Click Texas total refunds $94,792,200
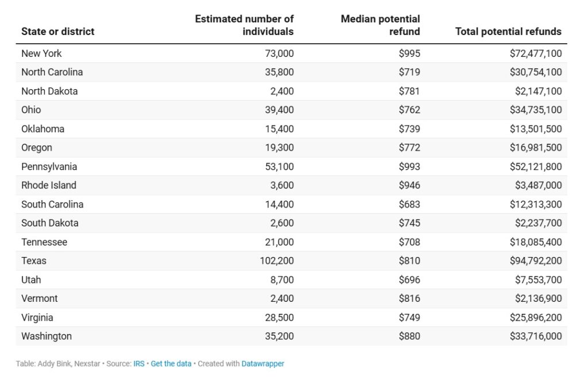The height and width of the screenshot is (380, 588). click(535, 261)
